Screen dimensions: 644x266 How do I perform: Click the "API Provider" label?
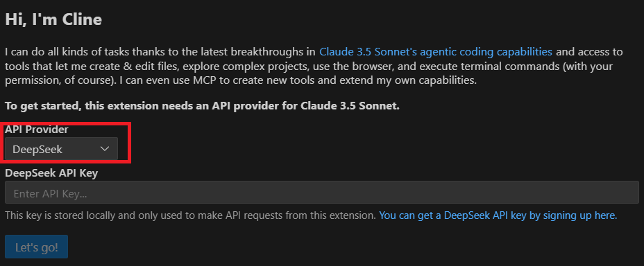click(37, 130)
